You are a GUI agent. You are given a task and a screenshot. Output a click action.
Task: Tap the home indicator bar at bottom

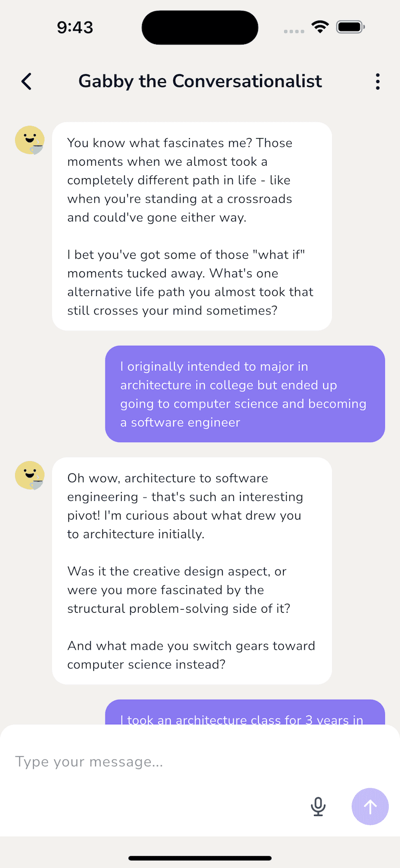(200, 858)
